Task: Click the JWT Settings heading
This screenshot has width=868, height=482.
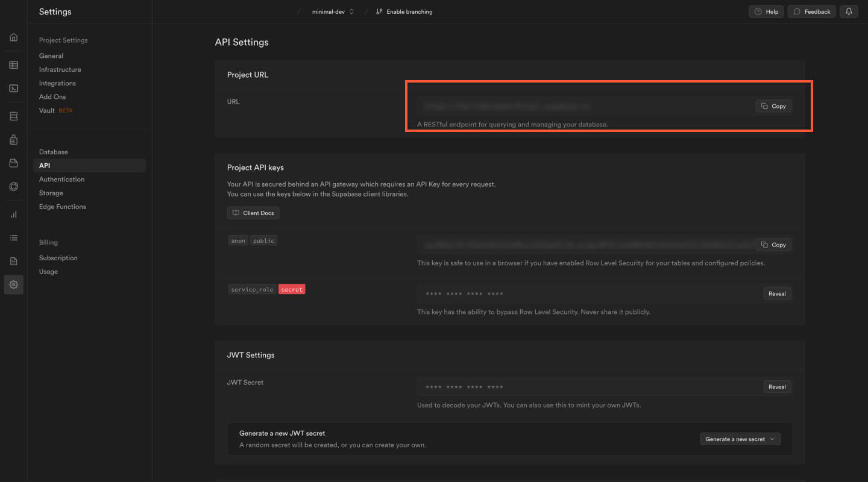Action: 251,355
